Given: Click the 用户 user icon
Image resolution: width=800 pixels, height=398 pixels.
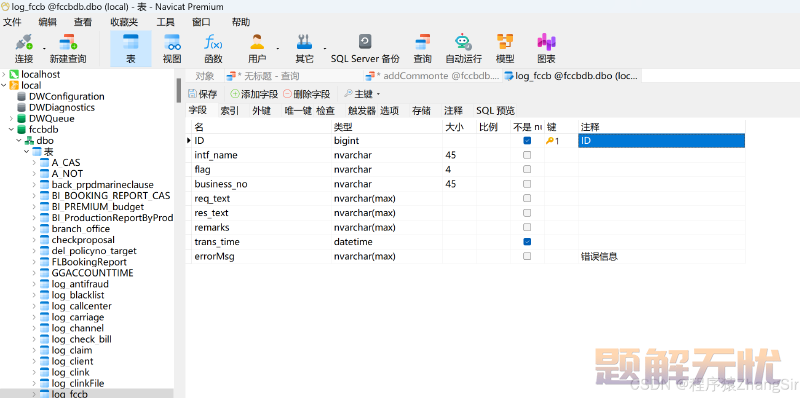Looking at the screenshot, I should pyautogui.click(x=257, y=42).
